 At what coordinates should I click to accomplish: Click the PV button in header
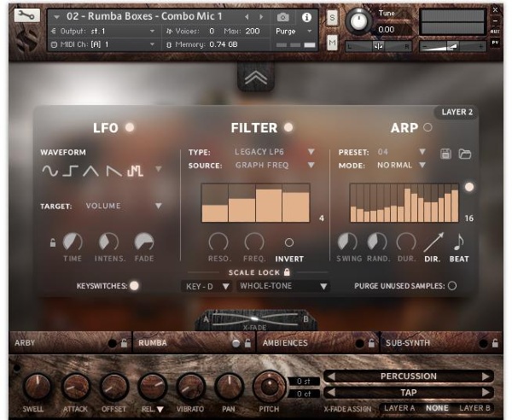495,43
